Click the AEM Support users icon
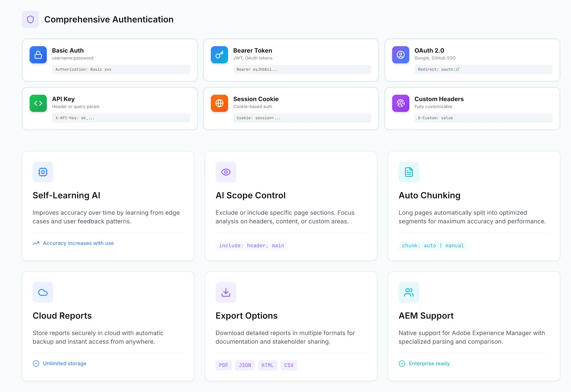This screenshot has width=571, height=392. pyautogui.click(x=409, y=292)
